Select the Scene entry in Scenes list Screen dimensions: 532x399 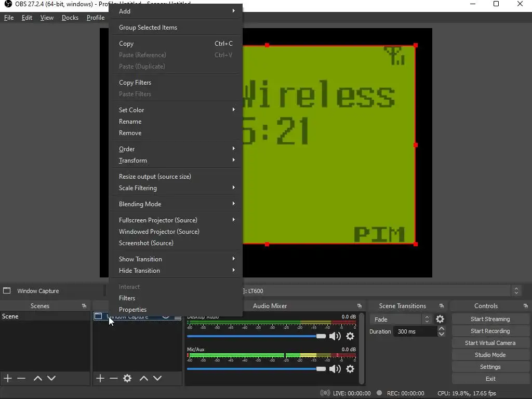(x=45, y=316)
